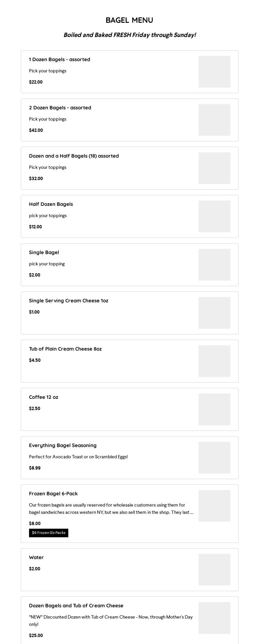Click the Water item thumbnail
This screenshot has height=644, width=259.
(214, 570)
